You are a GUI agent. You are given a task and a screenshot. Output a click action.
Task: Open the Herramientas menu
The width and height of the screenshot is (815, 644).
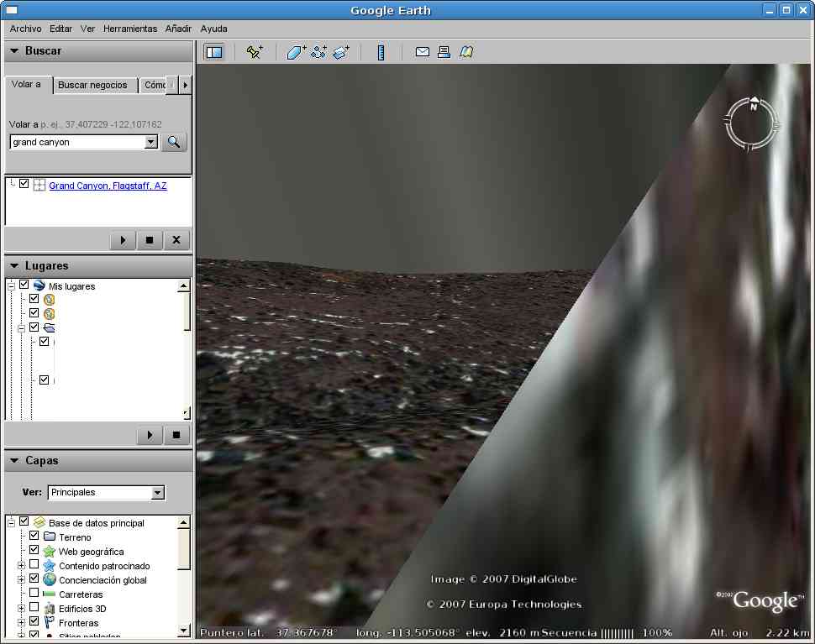[x=130, y=29]
